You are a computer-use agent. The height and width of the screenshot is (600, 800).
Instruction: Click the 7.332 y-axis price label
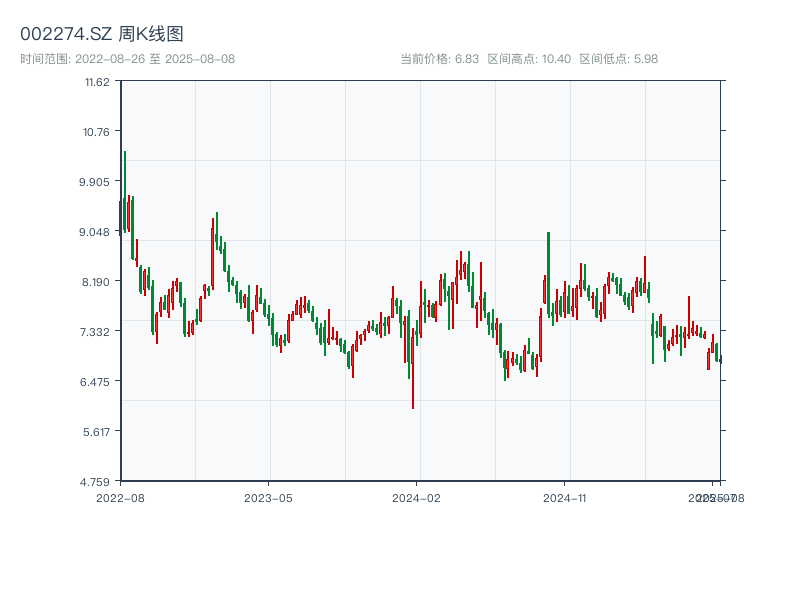coord(96,331)
